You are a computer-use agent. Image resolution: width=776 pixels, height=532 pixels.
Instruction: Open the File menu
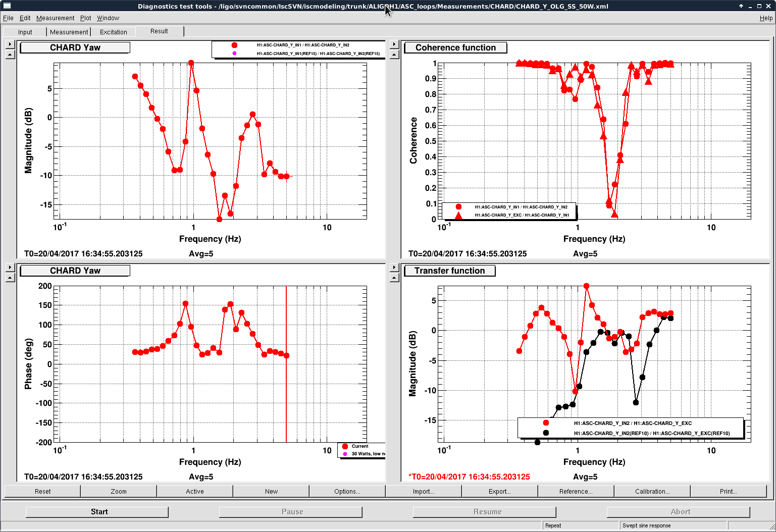coord(8,18)
